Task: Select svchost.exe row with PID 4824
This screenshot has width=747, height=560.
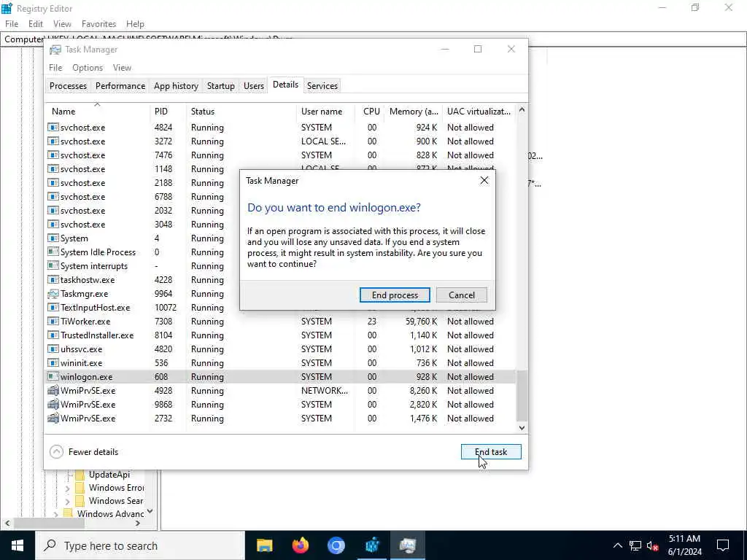Action: [x=281, y=127]
